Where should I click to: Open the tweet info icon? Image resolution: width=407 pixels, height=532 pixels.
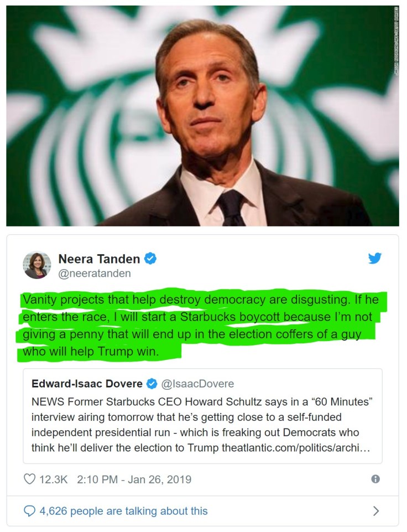click(x=375, y=479)
